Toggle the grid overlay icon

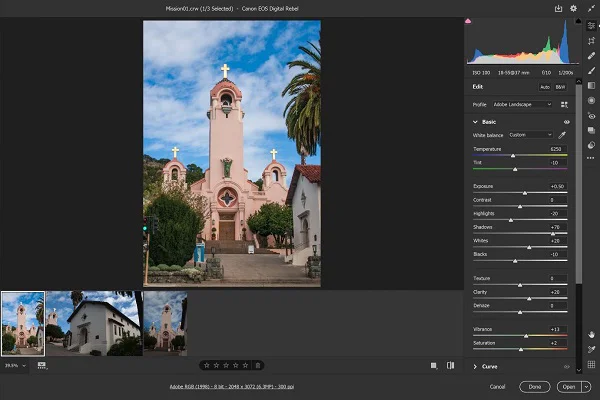[592, 365]
